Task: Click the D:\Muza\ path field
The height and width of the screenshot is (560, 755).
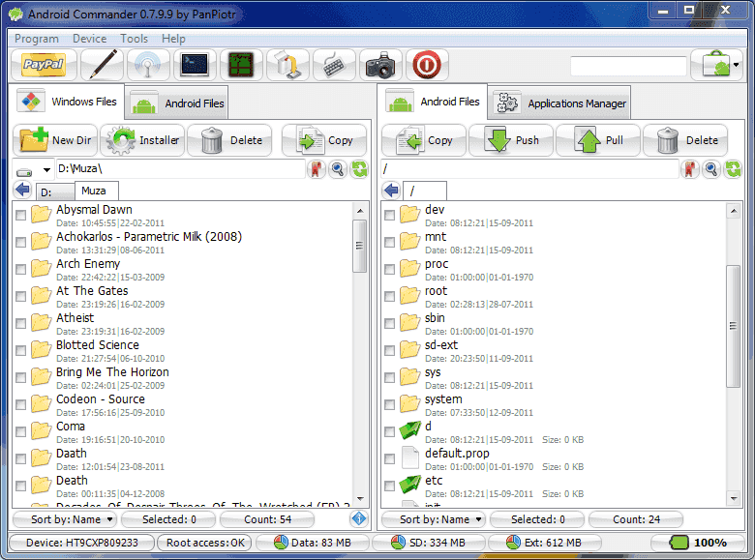Action: pyautogui.click(x=180, y=169)
